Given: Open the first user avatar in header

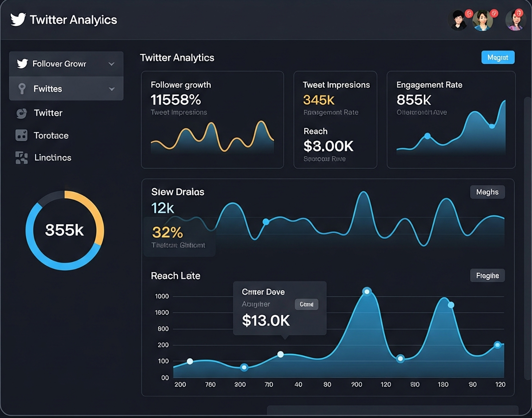Looking at the screenshot, I should point(458,20).
